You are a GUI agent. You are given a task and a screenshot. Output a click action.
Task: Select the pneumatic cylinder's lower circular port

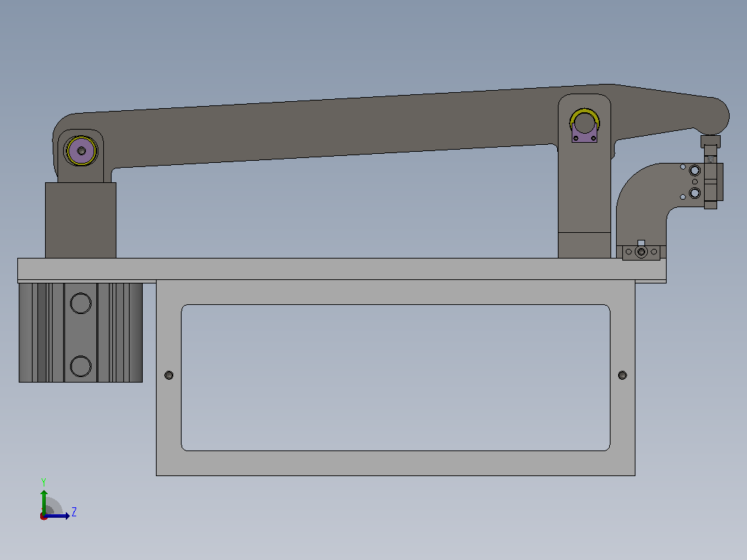point(80,366)
